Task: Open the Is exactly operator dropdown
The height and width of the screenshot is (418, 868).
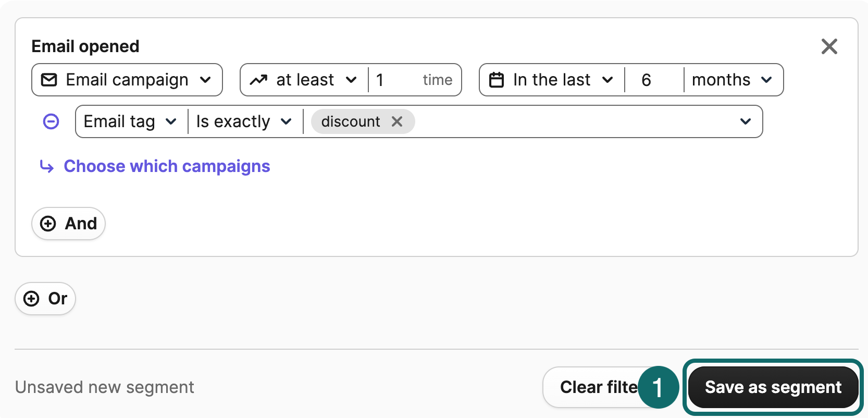Action: point(244,121)
